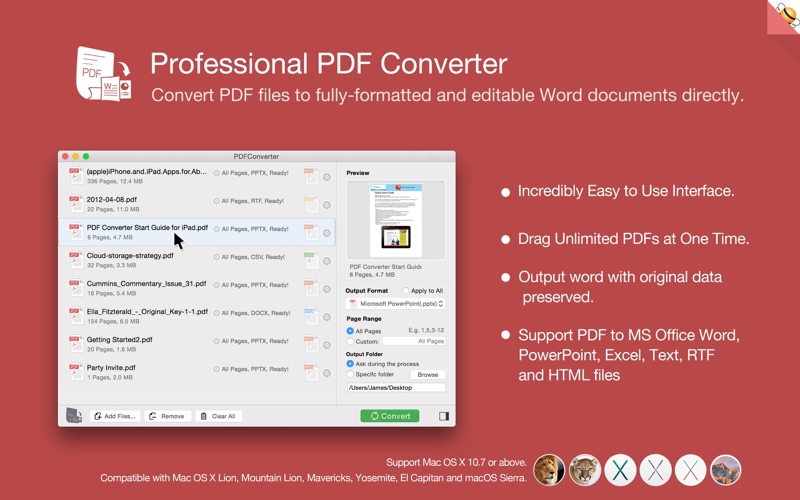Click the Add Files button

(x=114, y=416)
